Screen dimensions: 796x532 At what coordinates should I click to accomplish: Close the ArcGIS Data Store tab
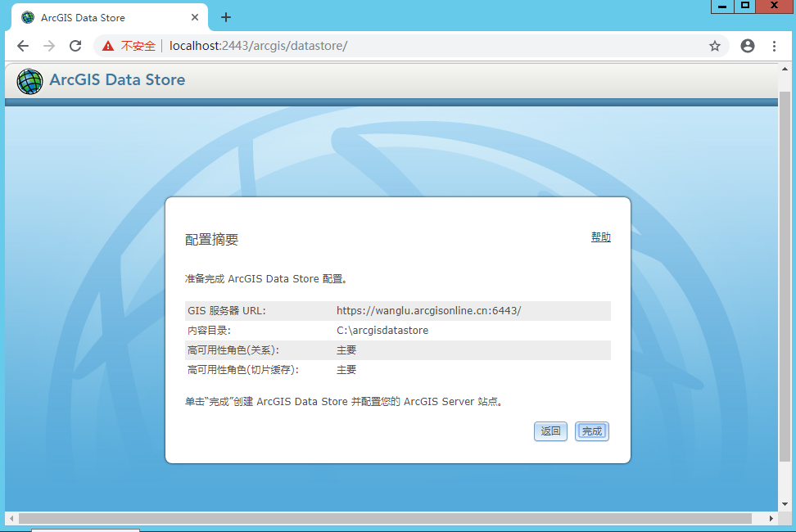click(x=195, y=18)
